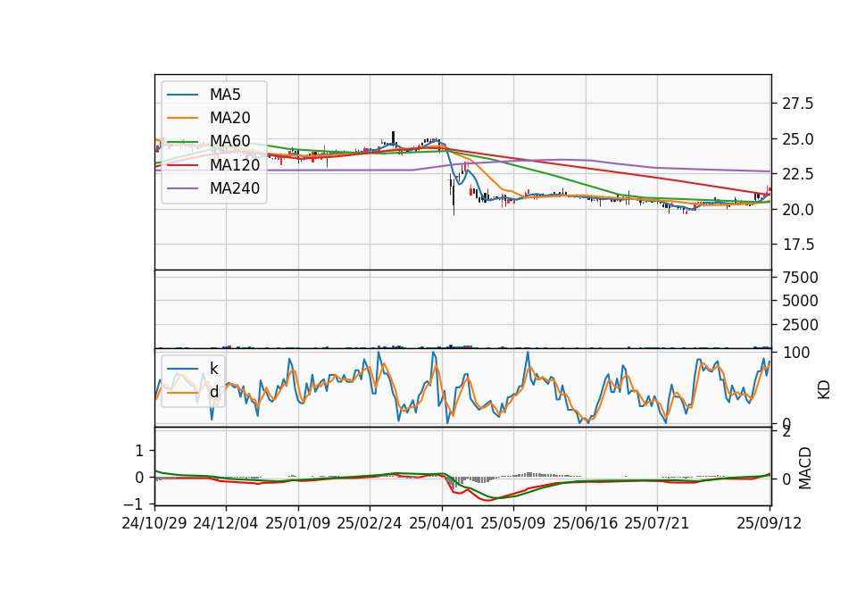857x616 pixels.
Task: Click the 25/04/01 date label
Action: click(x=442, y=523)
